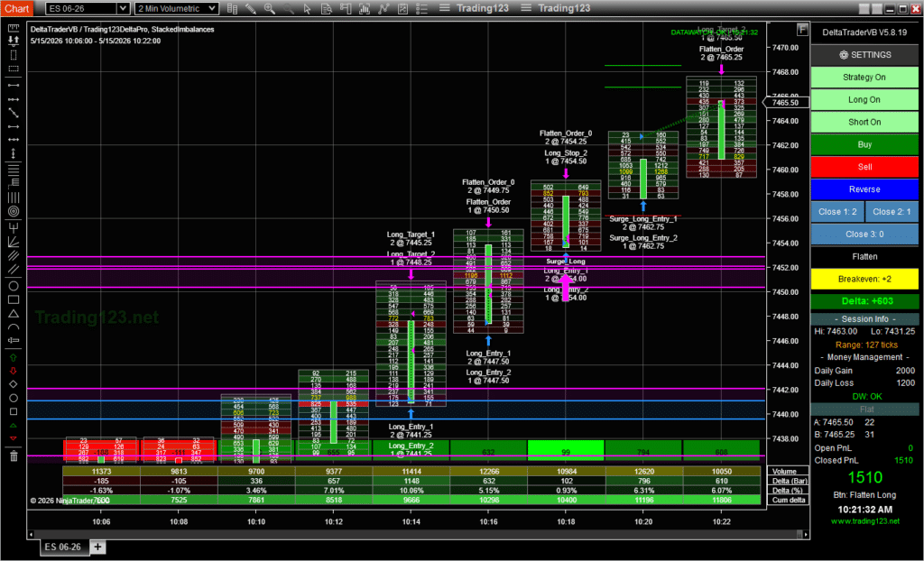This screenshot has width=924, height=561.
Task: Click the chart scrollbar right arrow
Action: (806, 535)
